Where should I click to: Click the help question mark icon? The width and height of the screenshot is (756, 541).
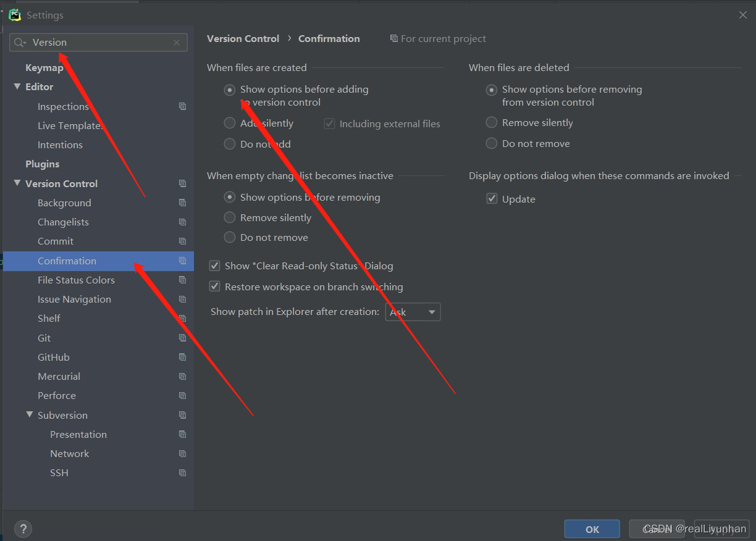tap(23, 529)
